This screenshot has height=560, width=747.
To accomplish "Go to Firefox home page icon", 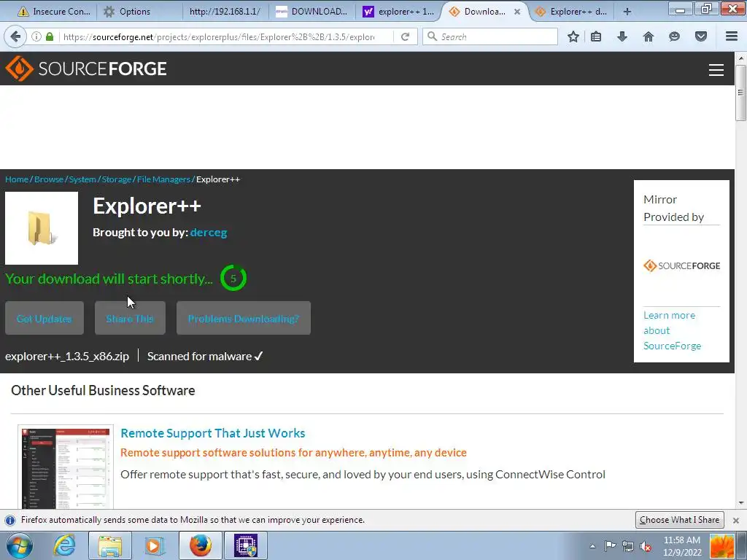I will [x=649, y=36].
